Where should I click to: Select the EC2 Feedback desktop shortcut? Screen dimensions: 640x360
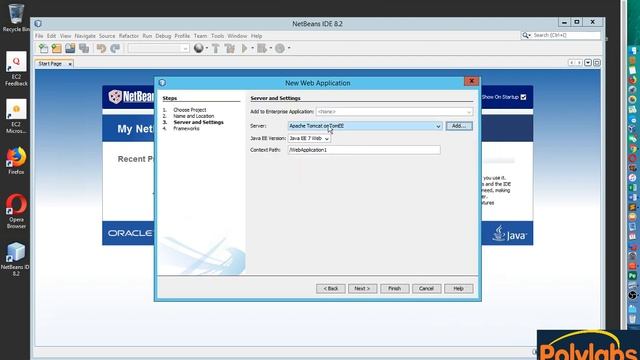[x=16, y=69]
